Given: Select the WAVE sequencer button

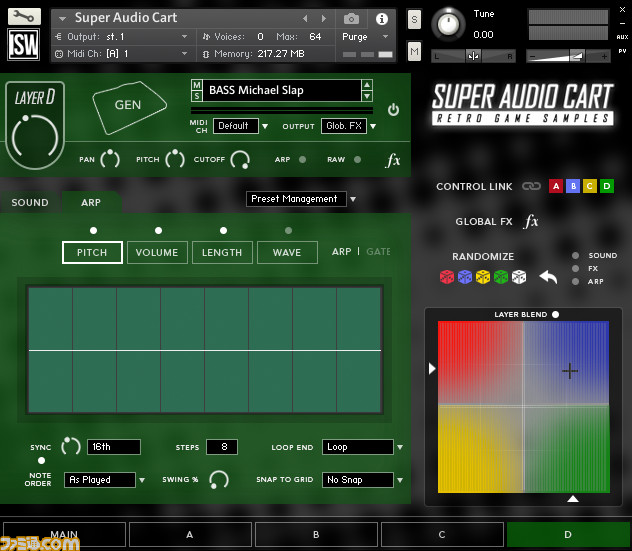Looking at the screenshot, I should pos(287,253).
